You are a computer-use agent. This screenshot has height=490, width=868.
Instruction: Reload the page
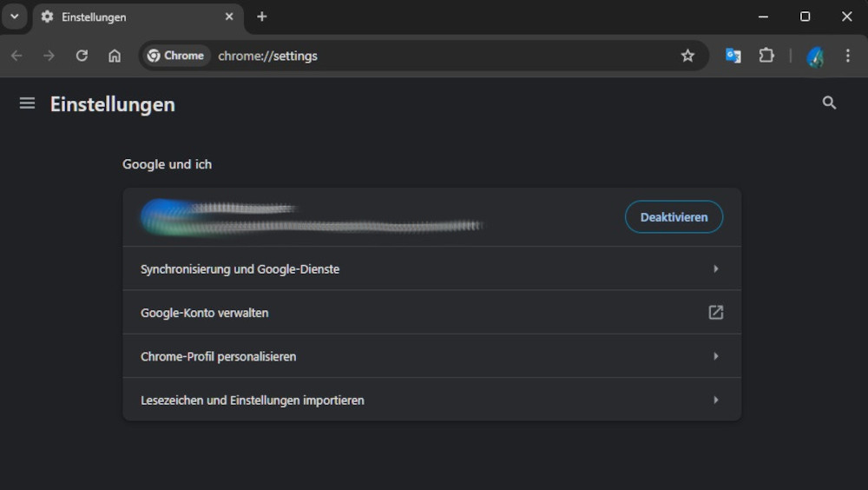[x=82, y=56]
